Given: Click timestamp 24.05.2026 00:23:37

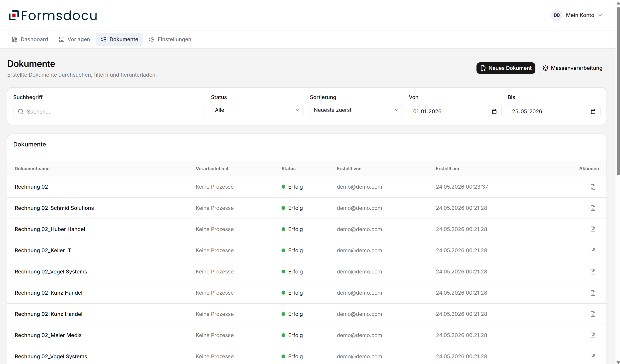Looking at the screenshot, I should [462, 187].
